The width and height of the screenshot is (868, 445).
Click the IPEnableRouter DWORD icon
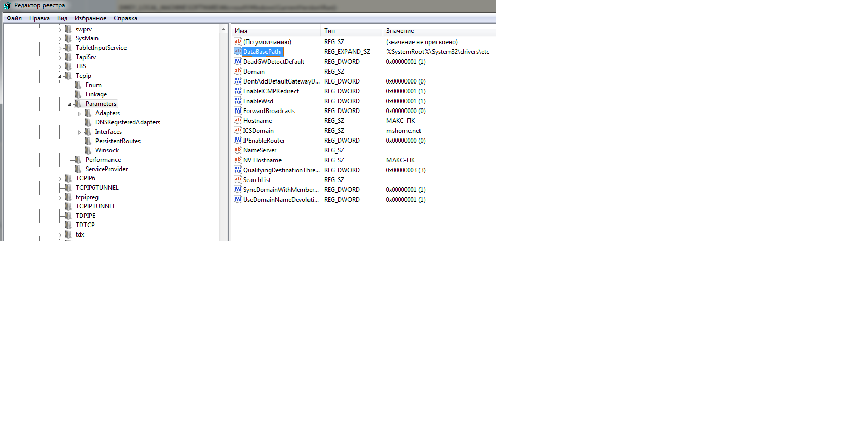[x=238, y=140]
